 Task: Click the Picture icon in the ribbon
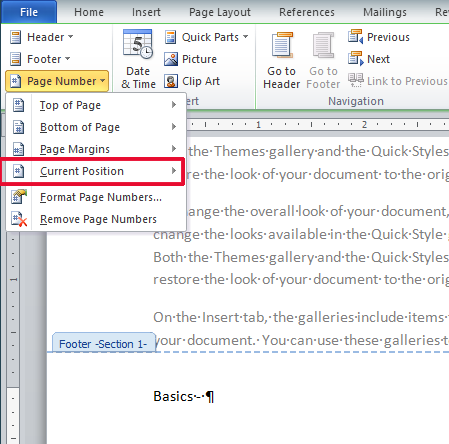(x=171, y=59)
